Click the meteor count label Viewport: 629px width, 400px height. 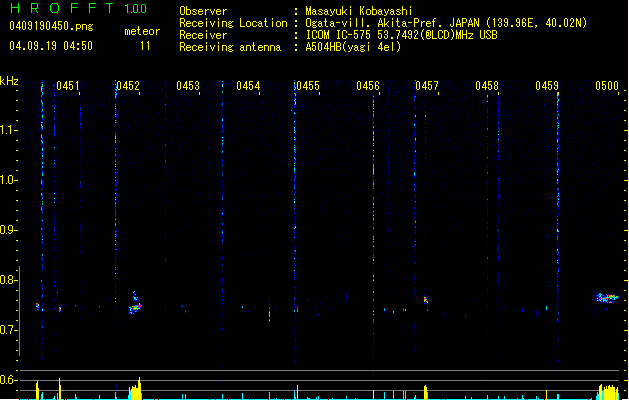coord(142,31)
